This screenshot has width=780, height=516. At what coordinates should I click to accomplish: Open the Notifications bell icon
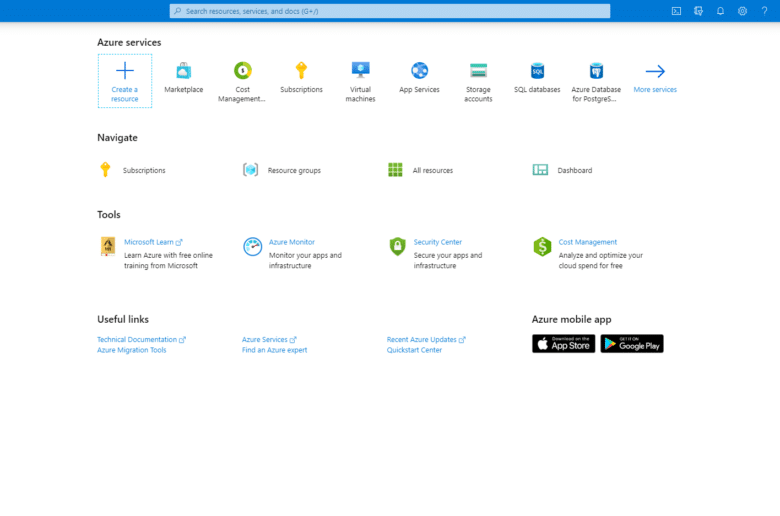pos(720,11)
